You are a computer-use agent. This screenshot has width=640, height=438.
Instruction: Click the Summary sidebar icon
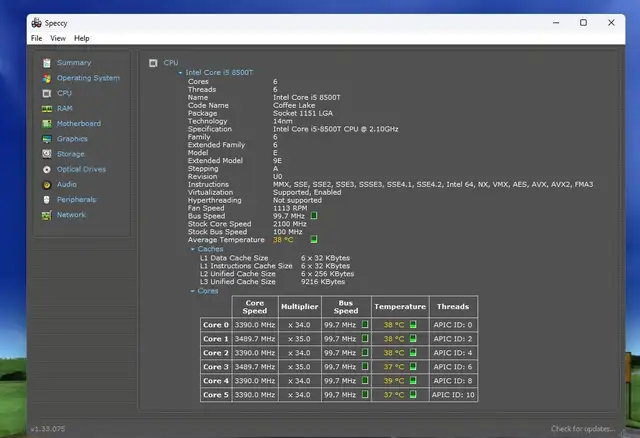point(47,63)
